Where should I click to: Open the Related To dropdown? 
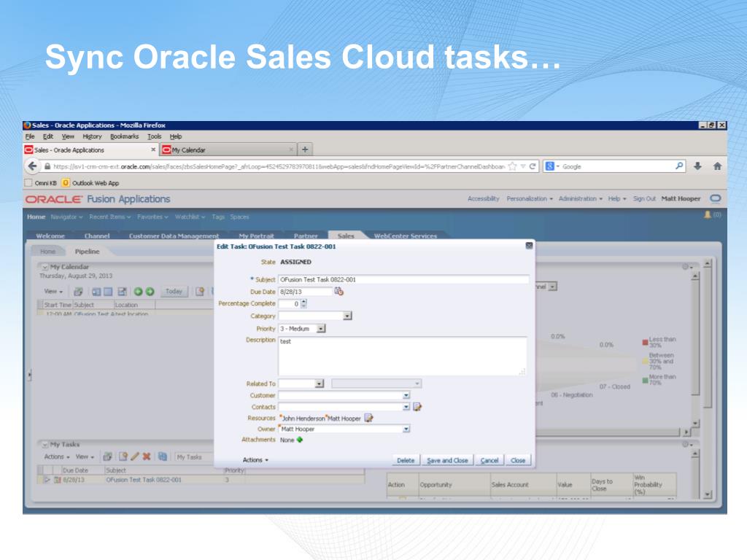[x=320, y=384]
